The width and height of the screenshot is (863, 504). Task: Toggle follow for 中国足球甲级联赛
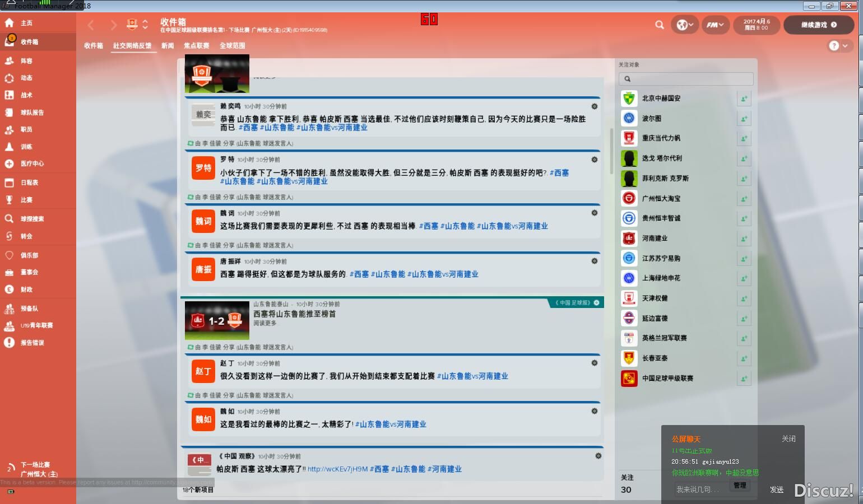[x=744, y=379]
